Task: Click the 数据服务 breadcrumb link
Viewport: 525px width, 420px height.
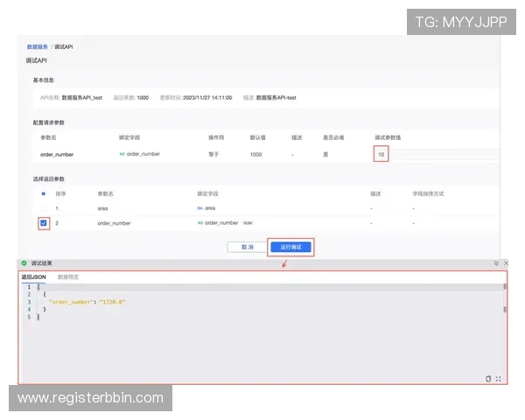Action: (x=38, y=46)
